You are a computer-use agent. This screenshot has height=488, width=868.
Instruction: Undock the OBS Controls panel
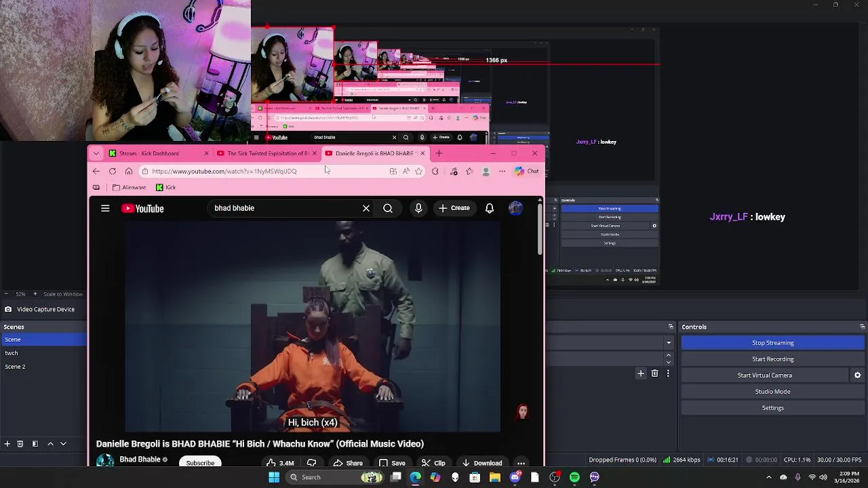tap(862, 327)
